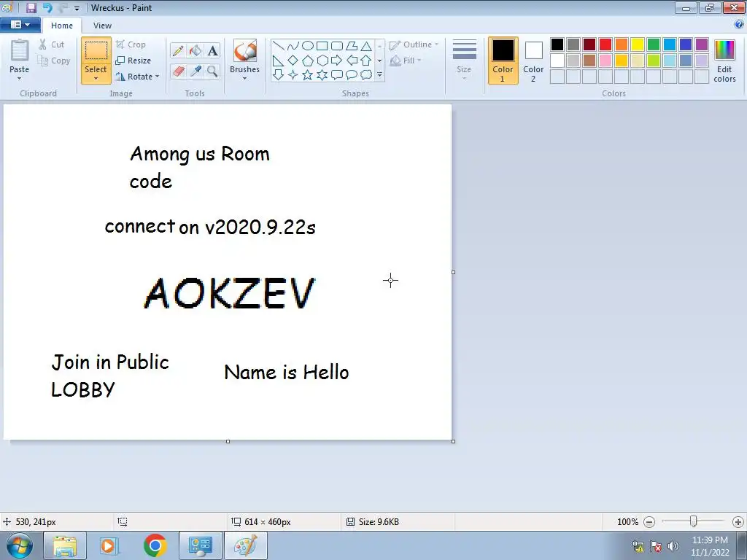Select the Curve shape
The height and width of the screenshot is (560, 747).
pos(293,46)
